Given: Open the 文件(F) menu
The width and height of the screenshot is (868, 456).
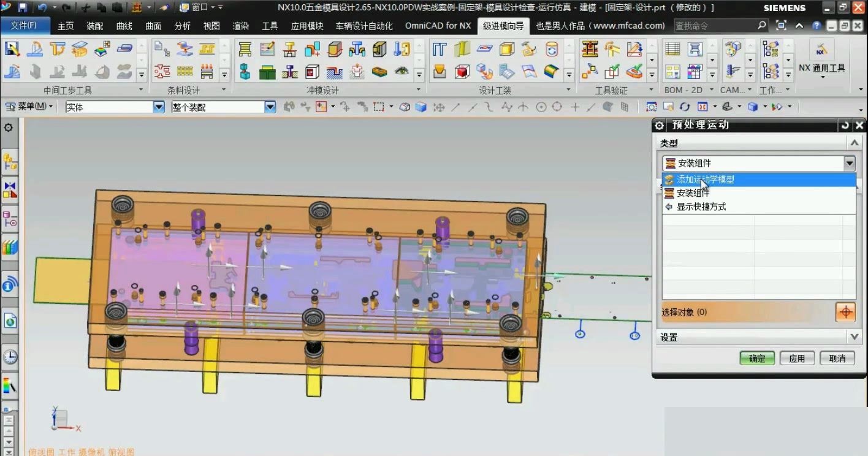Looking at the screenshot, I should pyautogui.click(x=24, y=26).
